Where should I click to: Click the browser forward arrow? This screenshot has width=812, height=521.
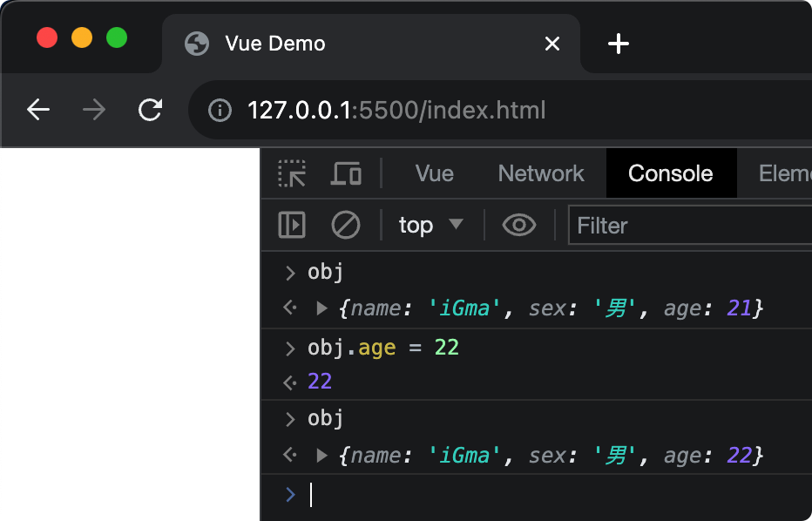94,110
